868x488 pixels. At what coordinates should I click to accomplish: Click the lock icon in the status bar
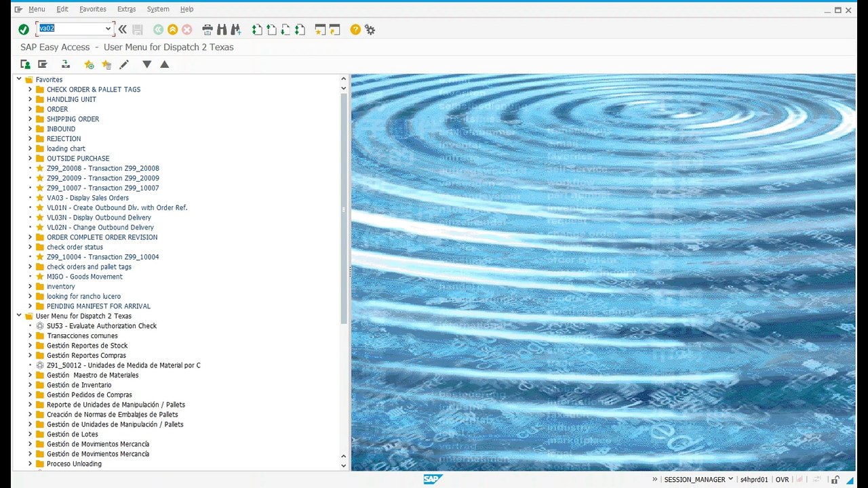835,480
